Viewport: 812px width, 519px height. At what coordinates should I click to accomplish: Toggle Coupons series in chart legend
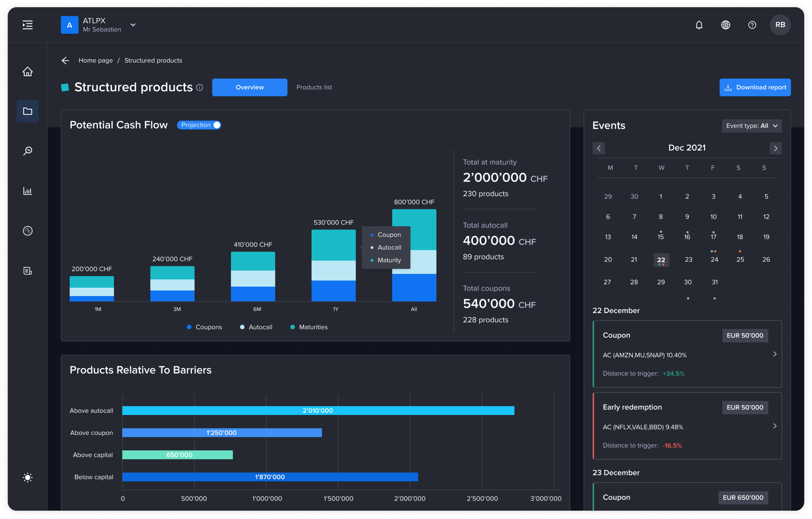pyautogui.click(x=205, y=327)
